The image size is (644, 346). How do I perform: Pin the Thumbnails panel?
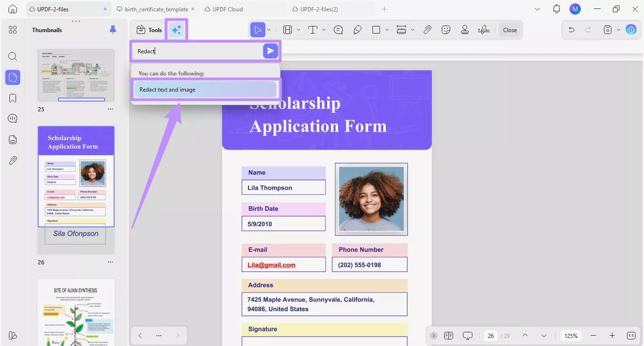[113, 30]
